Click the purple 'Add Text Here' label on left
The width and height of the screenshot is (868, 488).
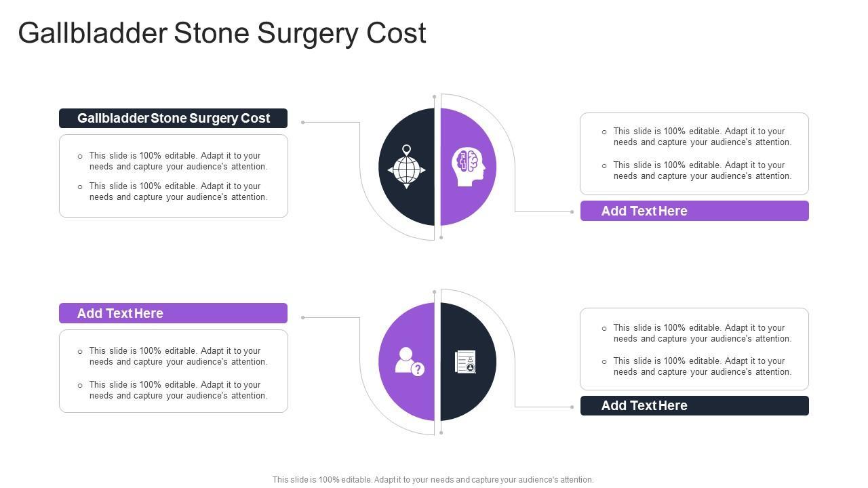click(173, 313)
